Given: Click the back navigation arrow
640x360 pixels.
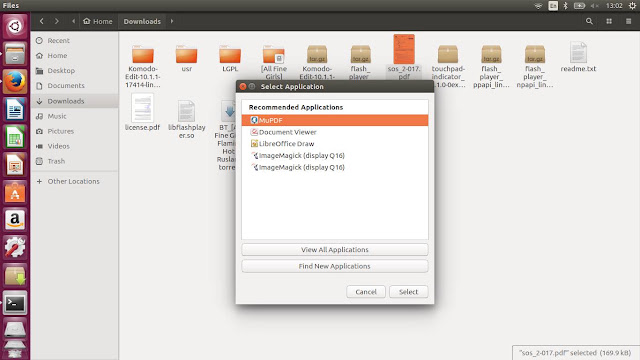Looking at the screenshot, I should (42, 21).
